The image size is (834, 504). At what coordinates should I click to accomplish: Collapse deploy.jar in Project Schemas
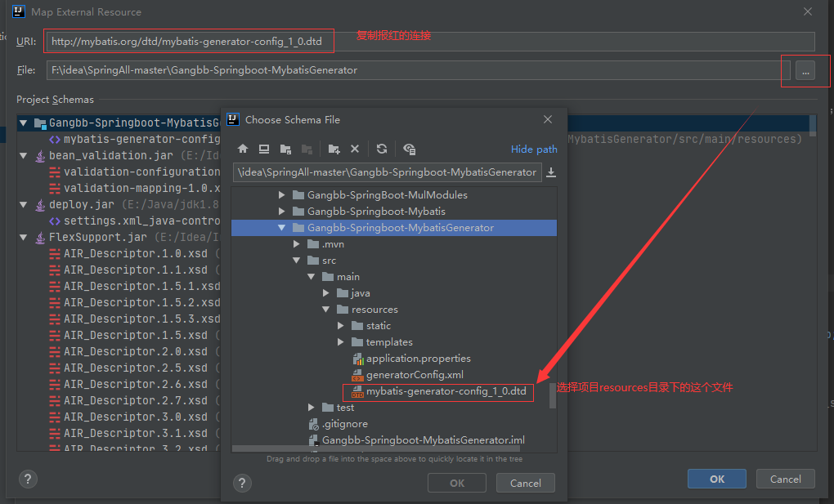(x=24, y=205)
